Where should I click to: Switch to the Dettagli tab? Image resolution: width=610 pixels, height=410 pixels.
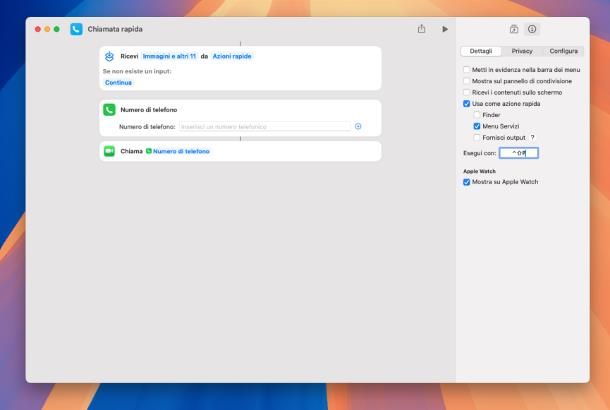(x=480, y=51)
